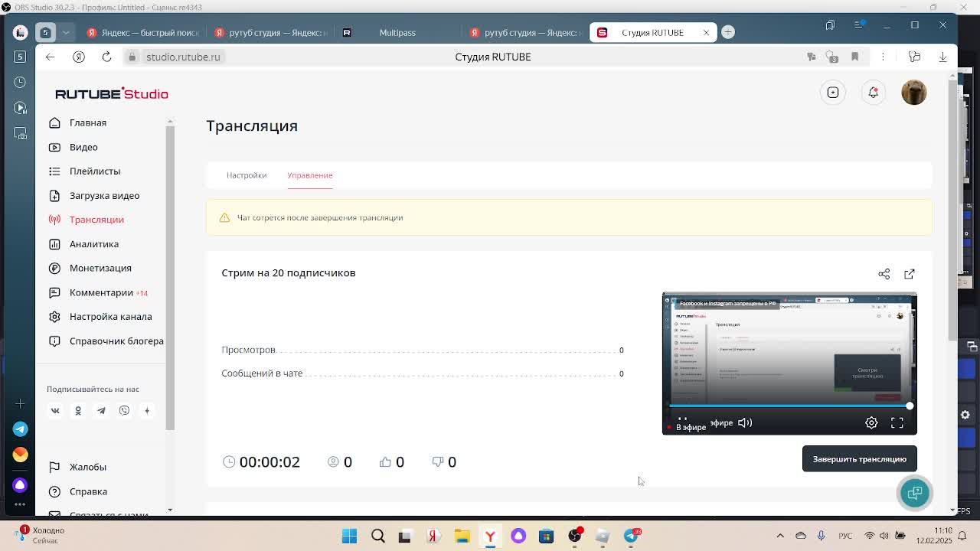Click the page vertical scrollbar
Viewport: 980px width, 551px height.
tap(952, 210)
